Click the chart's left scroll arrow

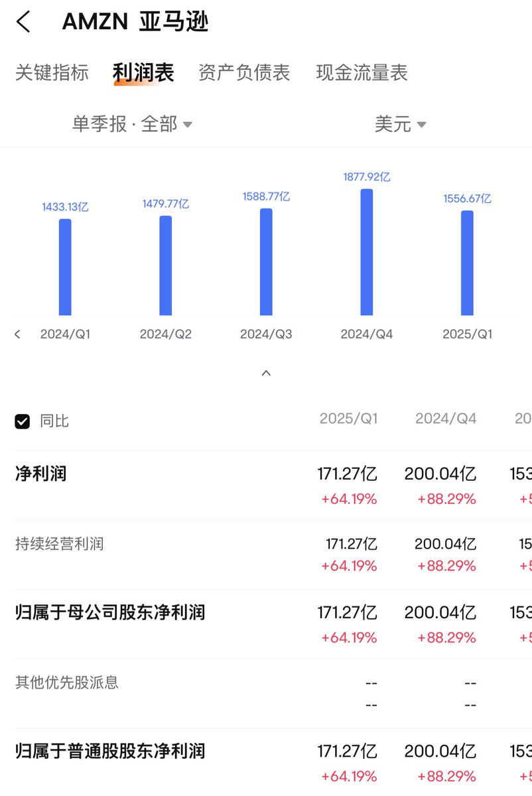(x=18, y=334)
